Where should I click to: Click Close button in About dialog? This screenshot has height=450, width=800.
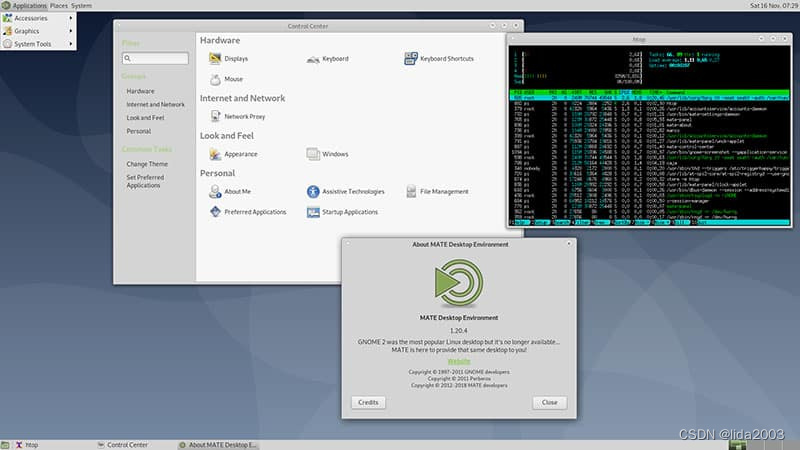549,403
